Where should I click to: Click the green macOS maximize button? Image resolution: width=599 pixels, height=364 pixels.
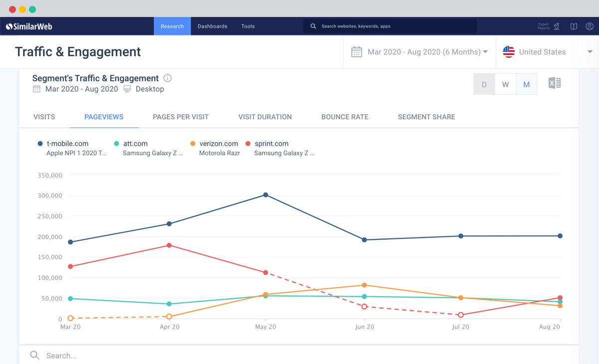click(x=32, y=9)
